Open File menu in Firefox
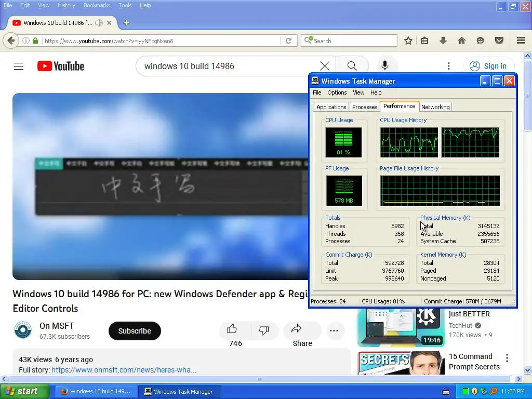The width and height of the screenshot is (532, 399). point(8,5)
